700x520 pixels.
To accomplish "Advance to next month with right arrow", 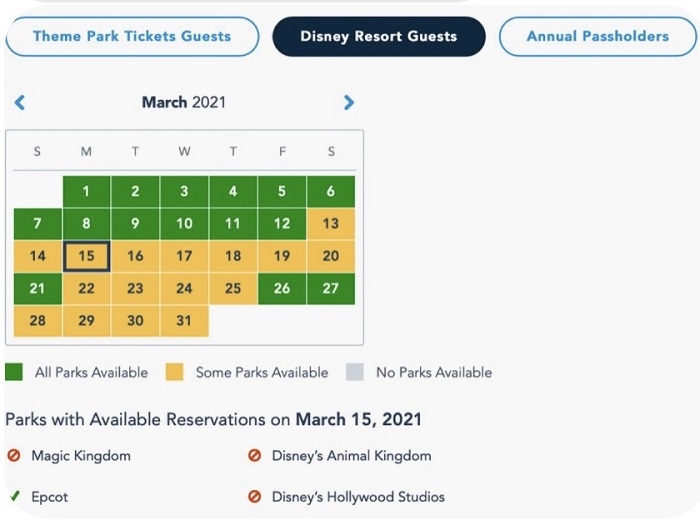I will coord(348,102).
